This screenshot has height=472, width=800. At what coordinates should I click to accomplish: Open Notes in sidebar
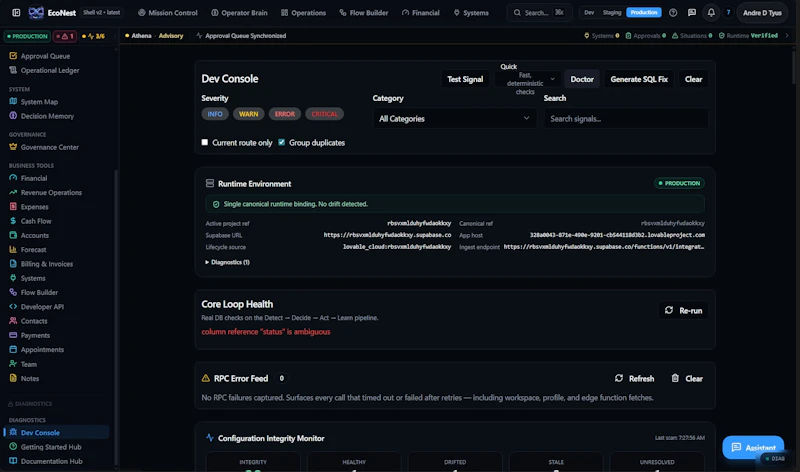24,379
